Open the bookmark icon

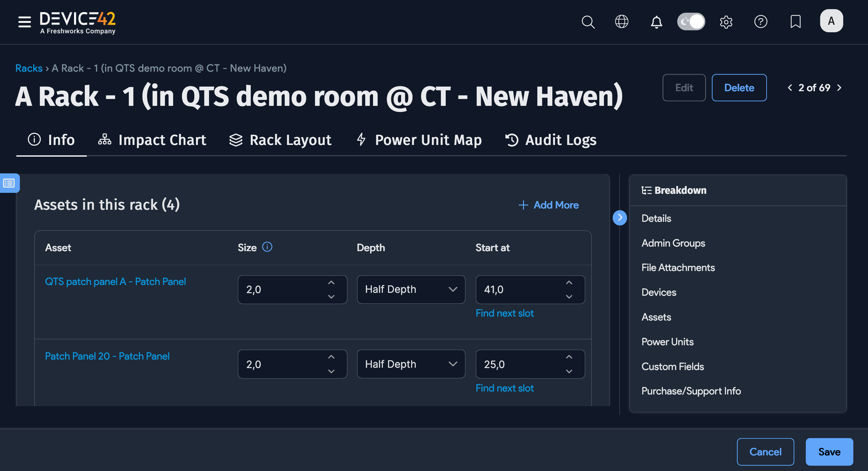click(795, 22)
